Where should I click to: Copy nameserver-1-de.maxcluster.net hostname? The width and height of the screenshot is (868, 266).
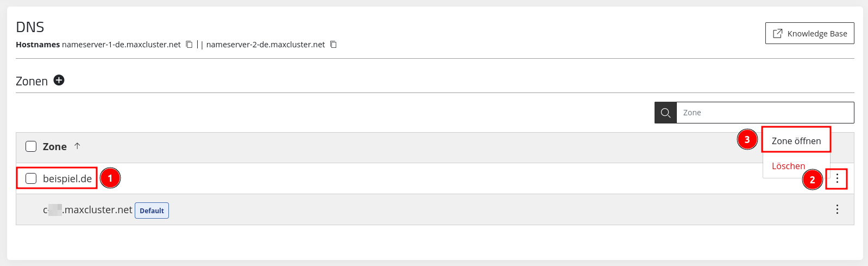(x=189, y=45)
